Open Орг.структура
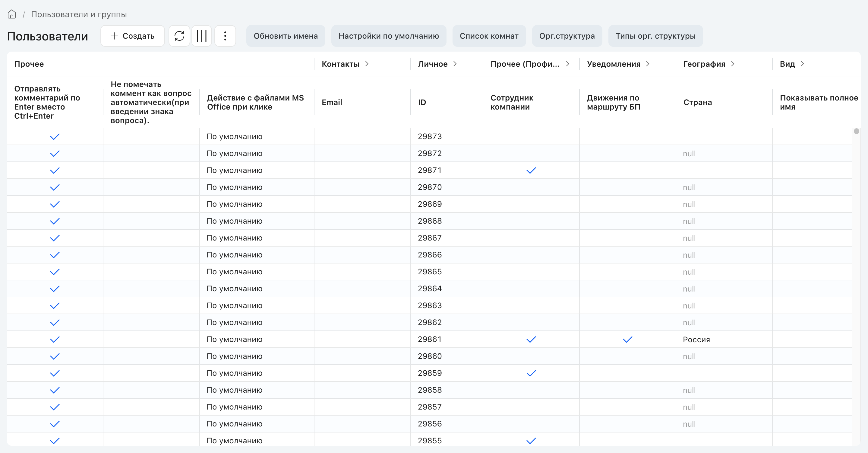The image size is (868, 453). pyautogui.click(x=567, y=36)
